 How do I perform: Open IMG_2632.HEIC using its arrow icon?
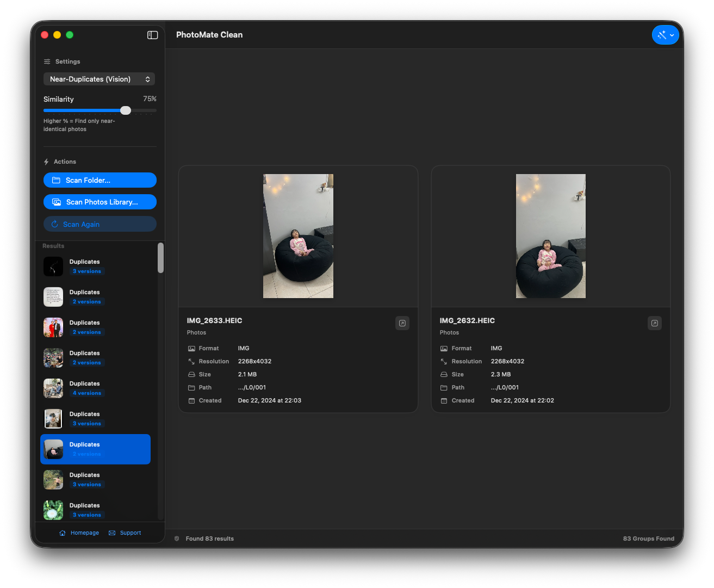pos(654,323)
